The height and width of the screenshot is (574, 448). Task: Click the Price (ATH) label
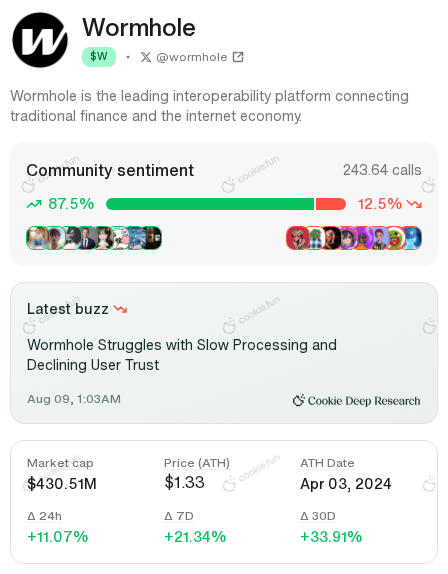tap(197, 463)
